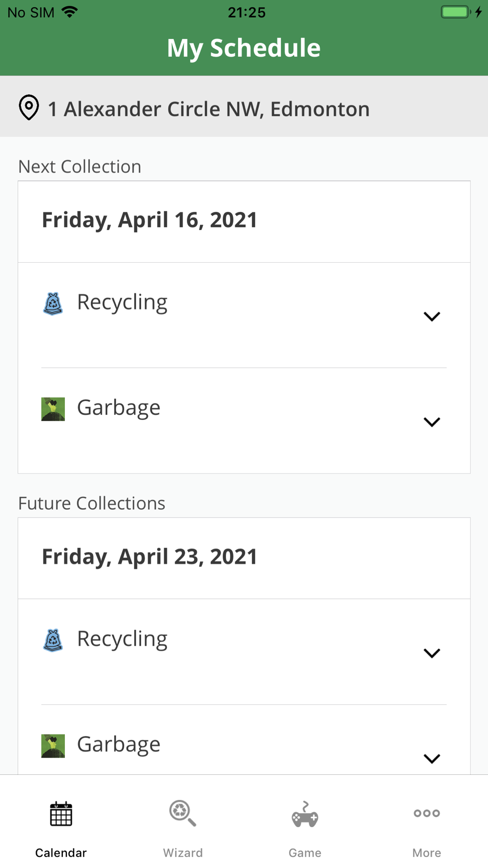Switch to the Wizard tab
Screen dimensions: 488x868
coord(183,852)
